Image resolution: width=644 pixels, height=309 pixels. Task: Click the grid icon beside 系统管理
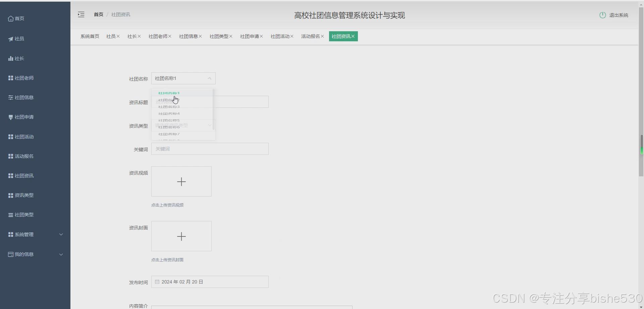tap(11, 234)
